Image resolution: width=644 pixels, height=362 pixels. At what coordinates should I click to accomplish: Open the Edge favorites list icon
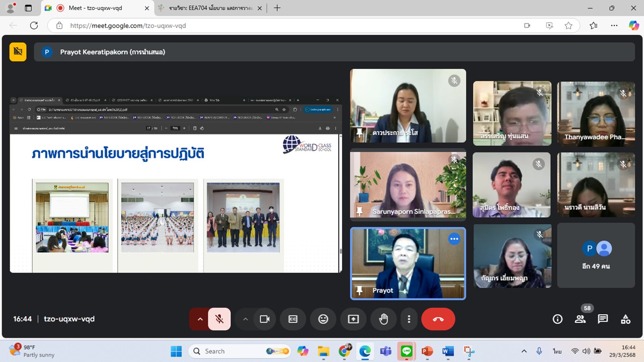coord(594,26)
